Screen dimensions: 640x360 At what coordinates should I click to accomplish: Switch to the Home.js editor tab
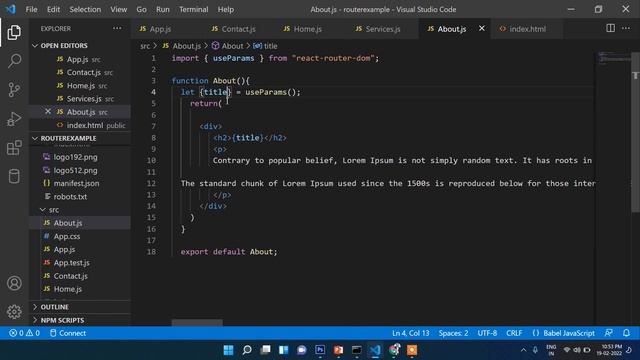[310, 29]
